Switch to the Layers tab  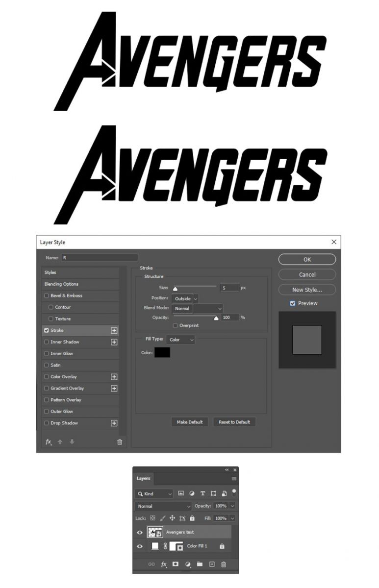(x=144, y=478)
